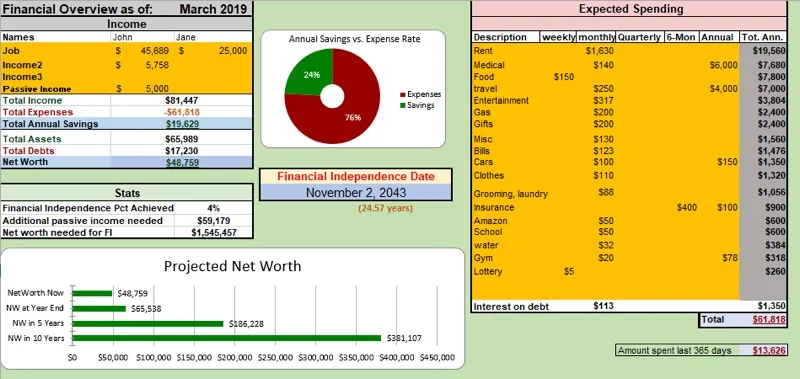Select the 'March 2019' date cell
Viewport: 800px width, 379px height.
213,9
